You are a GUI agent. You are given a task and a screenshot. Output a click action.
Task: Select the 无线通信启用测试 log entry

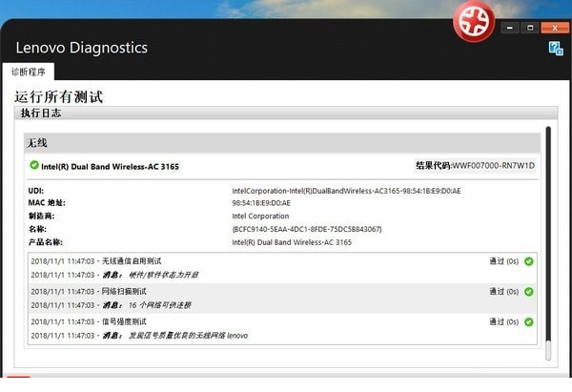coord(96,261)
